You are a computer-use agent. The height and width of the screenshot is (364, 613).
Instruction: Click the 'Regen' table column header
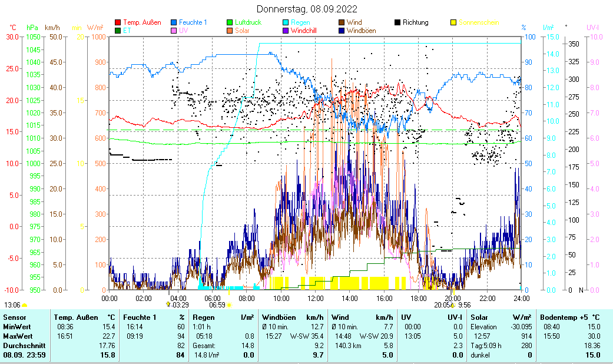[x=203, y=317]
